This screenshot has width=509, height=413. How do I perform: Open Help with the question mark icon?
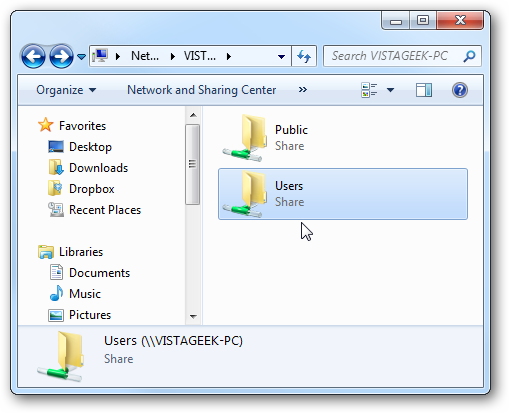(x=460, y=90)
